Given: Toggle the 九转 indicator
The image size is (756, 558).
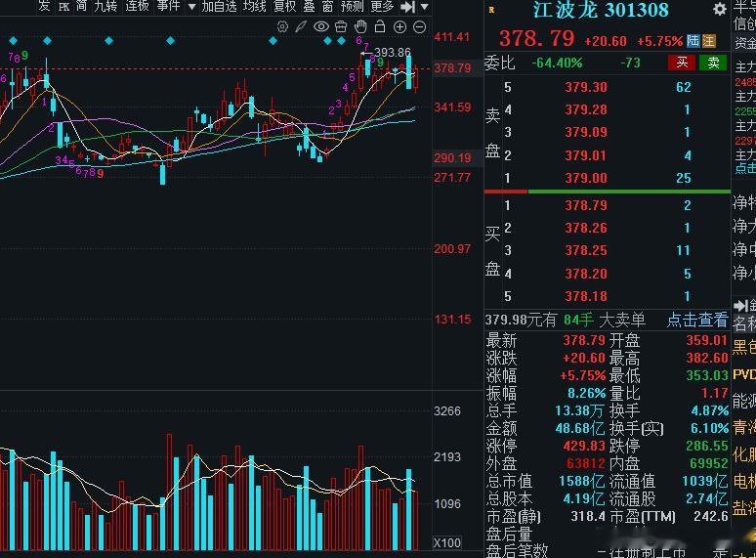Looking at the screenshot, I should 105,6.
